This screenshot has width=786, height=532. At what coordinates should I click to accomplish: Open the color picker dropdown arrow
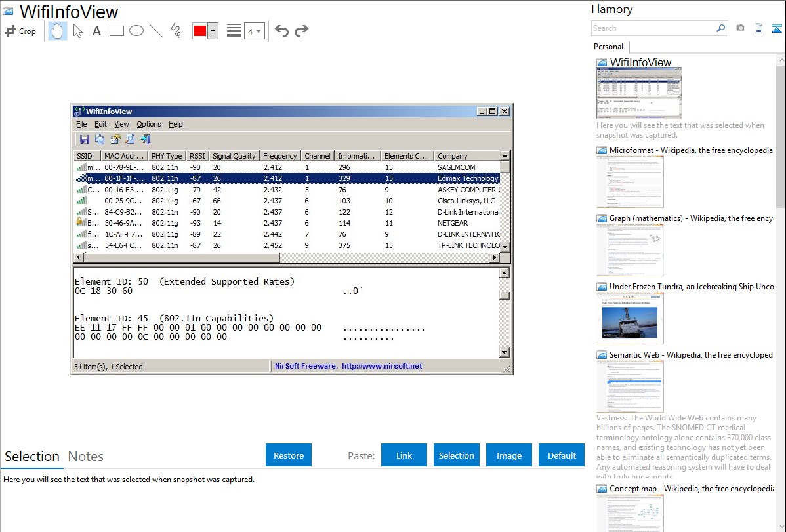pos(213,31)
